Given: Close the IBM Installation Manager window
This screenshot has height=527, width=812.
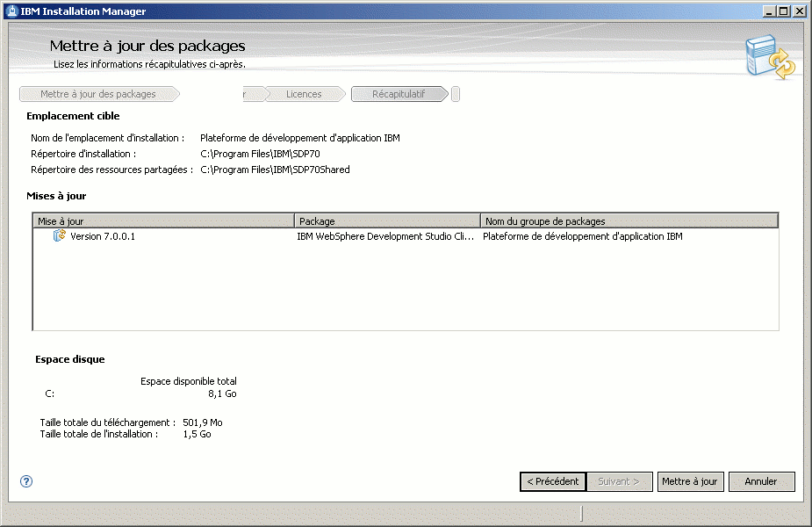Looking at the screenshot, I should [800, 11].
